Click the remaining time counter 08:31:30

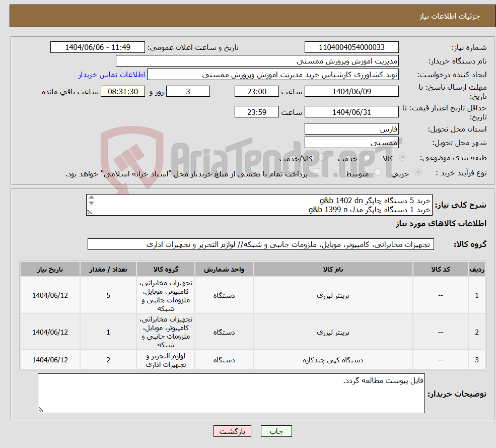(x=122, y=91)
